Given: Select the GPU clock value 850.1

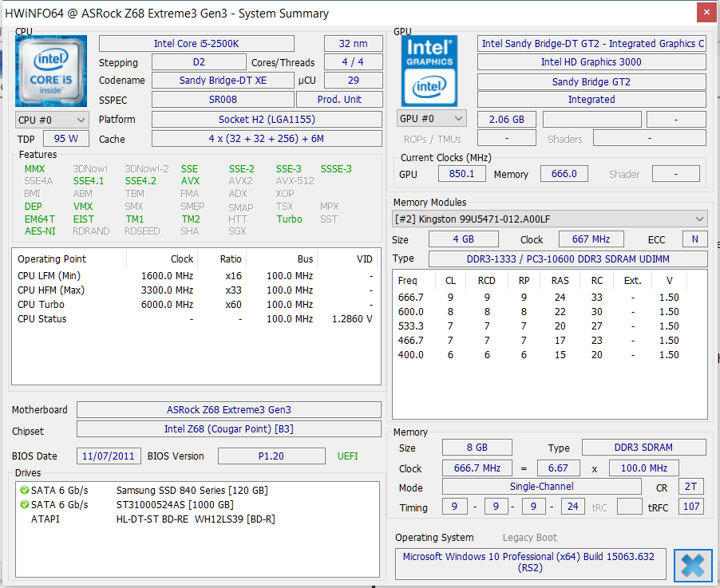Looking at the screenshot, I should (x=461, y=174).
